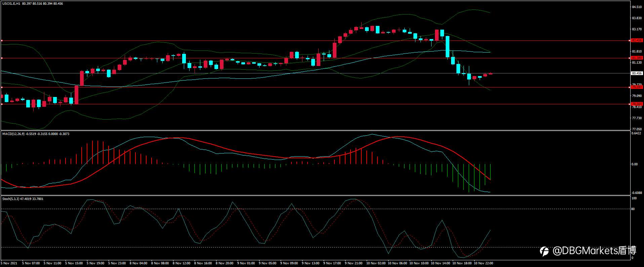Click the 5 Nov 2021 date label
The image size is (644, 267).
(x=9, y=263)
